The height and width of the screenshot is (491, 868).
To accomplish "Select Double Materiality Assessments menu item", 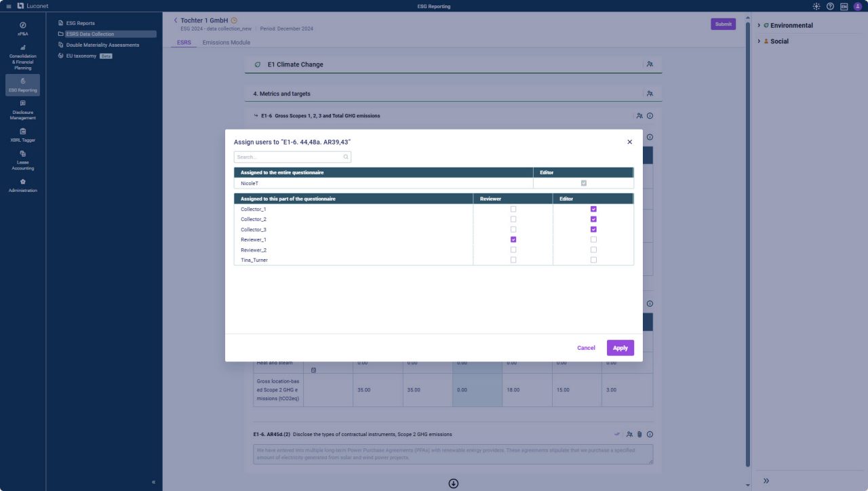I will [x=102, y=45].
